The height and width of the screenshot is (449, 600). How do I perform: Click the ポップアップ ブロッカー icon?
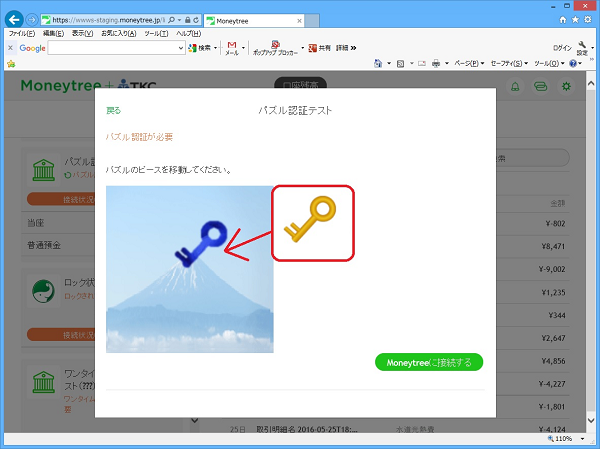(276, 48)
